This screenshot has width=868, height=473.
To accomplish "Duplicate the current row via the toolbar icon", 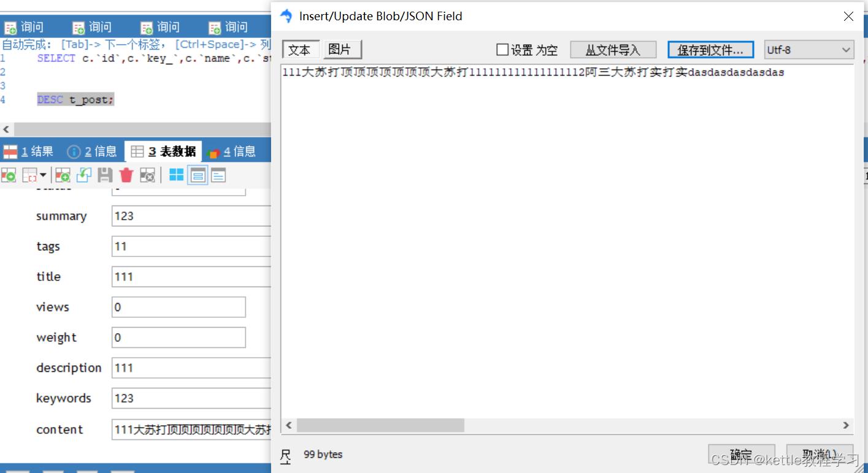I will coord(84,175).
